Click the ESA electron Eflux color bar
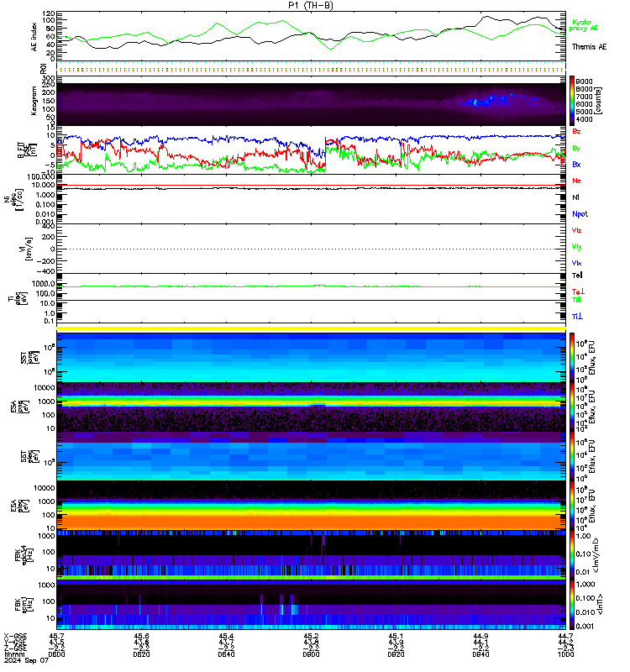This screenshot has width=630, height=672. pos(572,506)
